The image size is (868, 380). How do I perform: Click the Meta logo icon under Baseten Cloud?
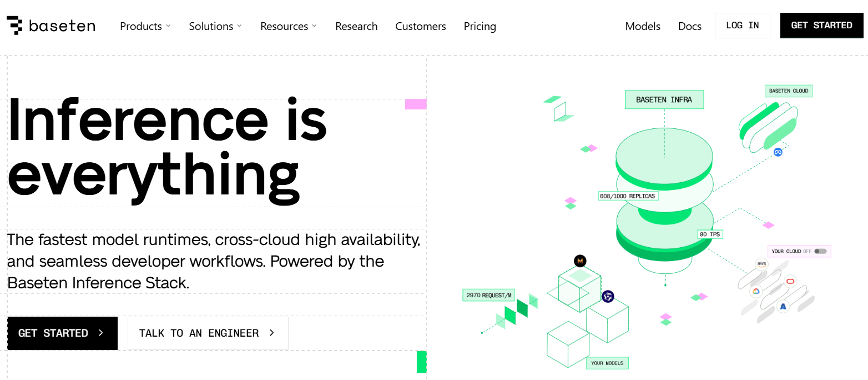(778, 152)
